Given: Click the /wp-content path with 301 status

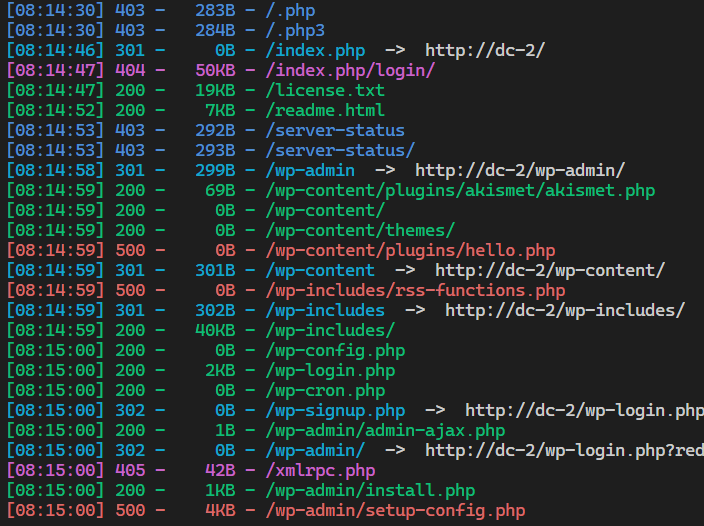Looking at the screenshot, I should pos(320,270).
